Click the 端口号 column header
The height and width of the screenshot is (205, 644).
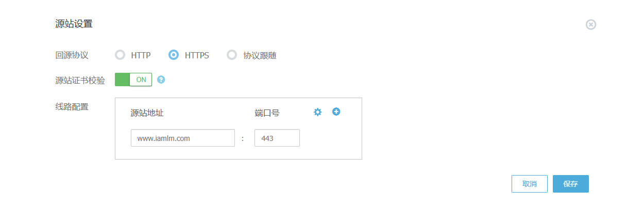[x=267, y=113]
